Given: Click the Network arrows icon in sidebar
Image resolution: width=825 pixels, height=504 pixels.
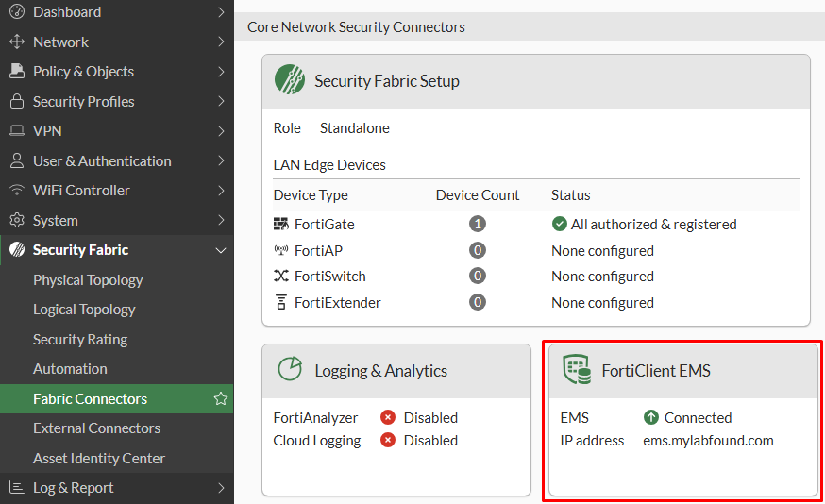Looking at the screenshot, I should click(x=17, y=42).
